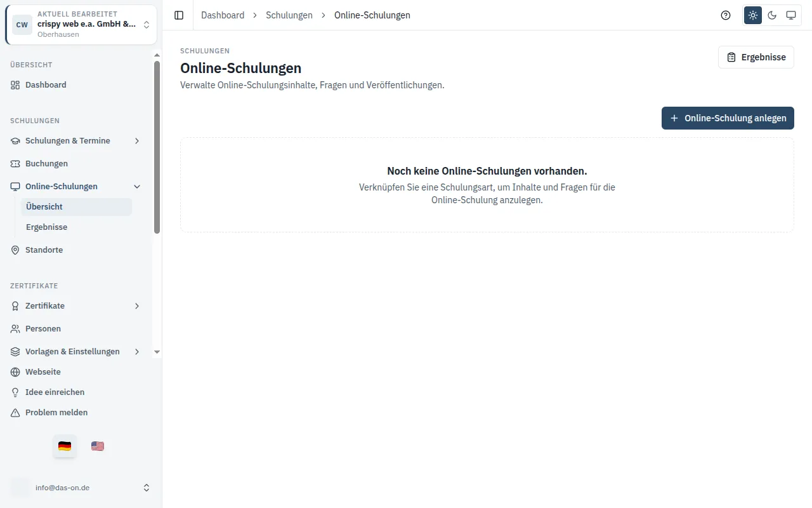Select system theme monitor icon
Screen dimensions: 812x508
tap(791, 15)
